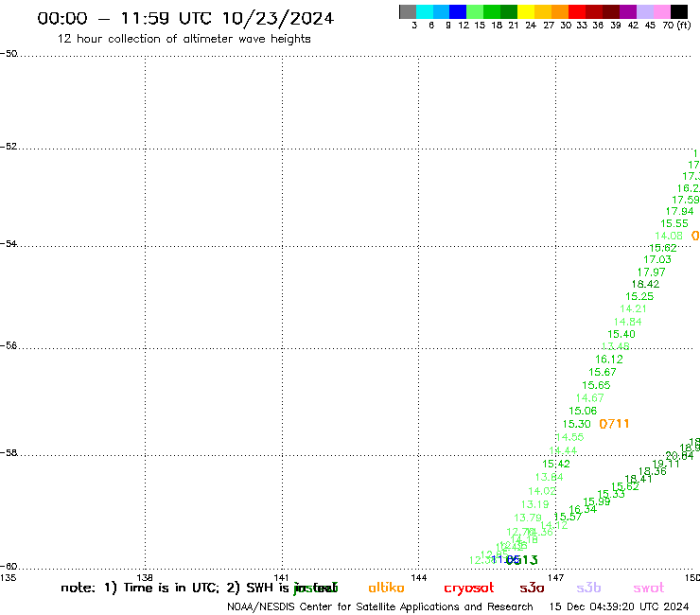This screenshot has height=615, width=700.
Task: Click the black swatch at the legend end
Action: click(679, 12)
